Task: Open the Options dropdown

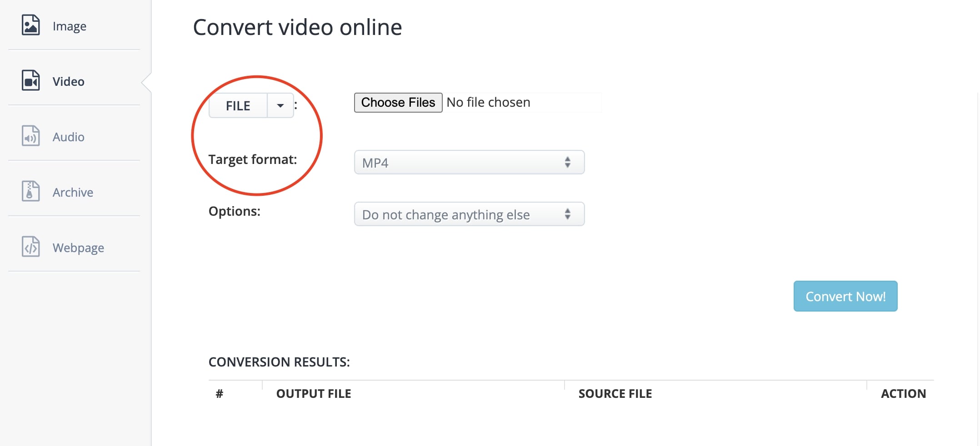Action: (469, 214)
